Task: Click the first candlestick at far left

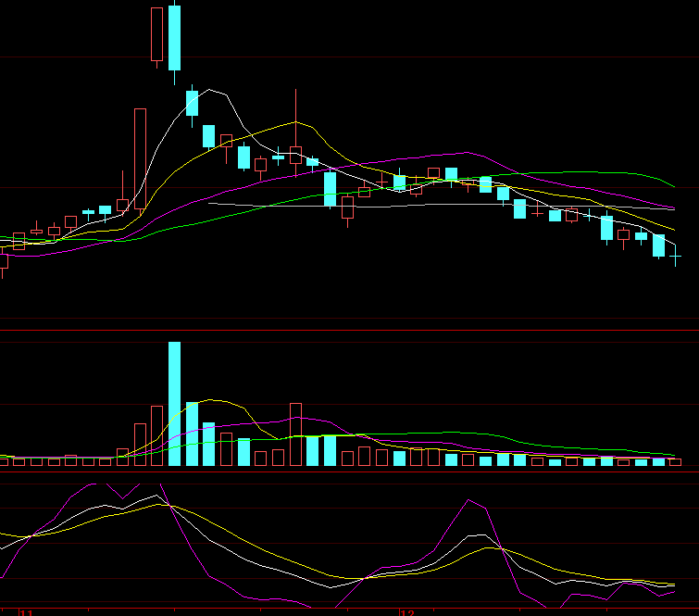Action: [3, 258]
